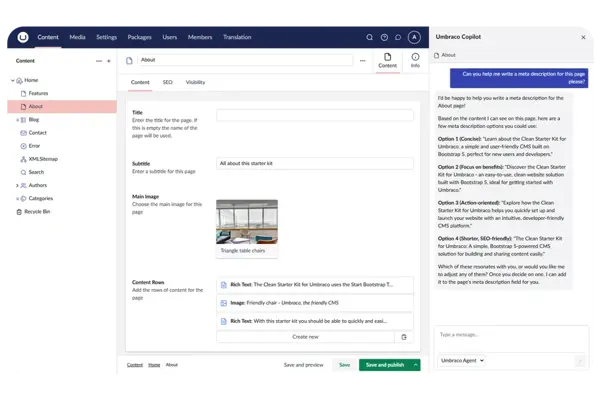Click the Content tree plus icon
600x401 pixels.
(109, 61)
